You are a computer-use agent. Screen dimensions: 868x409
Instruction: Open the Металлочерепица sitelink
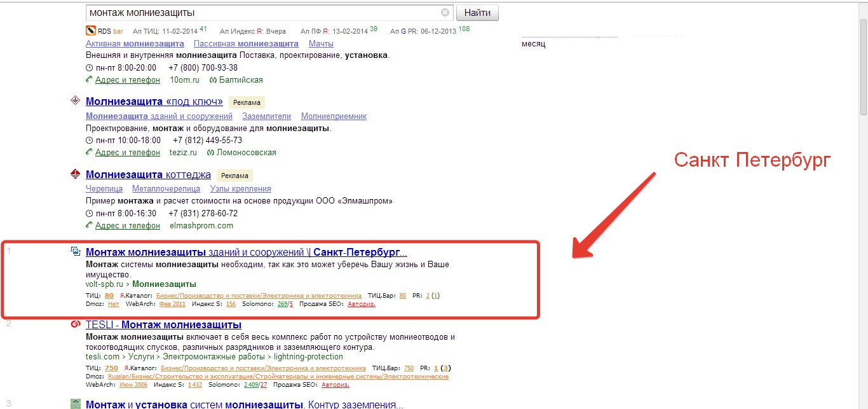tap(166, 189)
